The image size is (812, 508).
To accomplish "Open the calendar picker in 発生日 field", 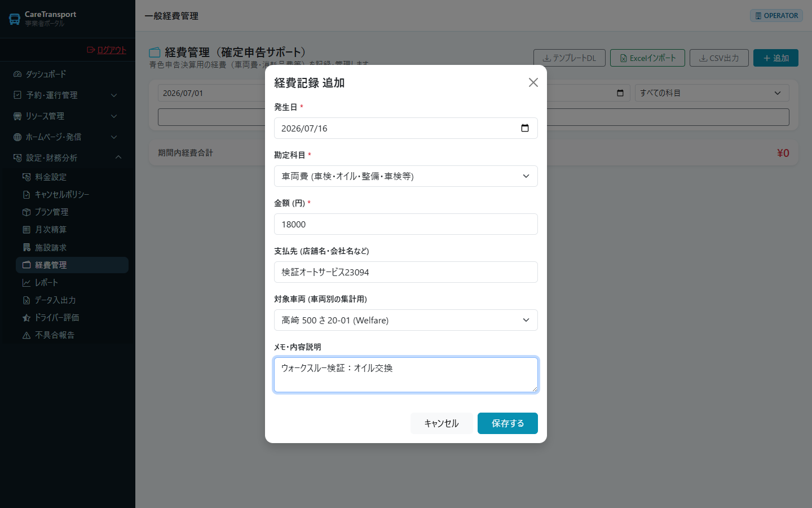I will [525, 128].
